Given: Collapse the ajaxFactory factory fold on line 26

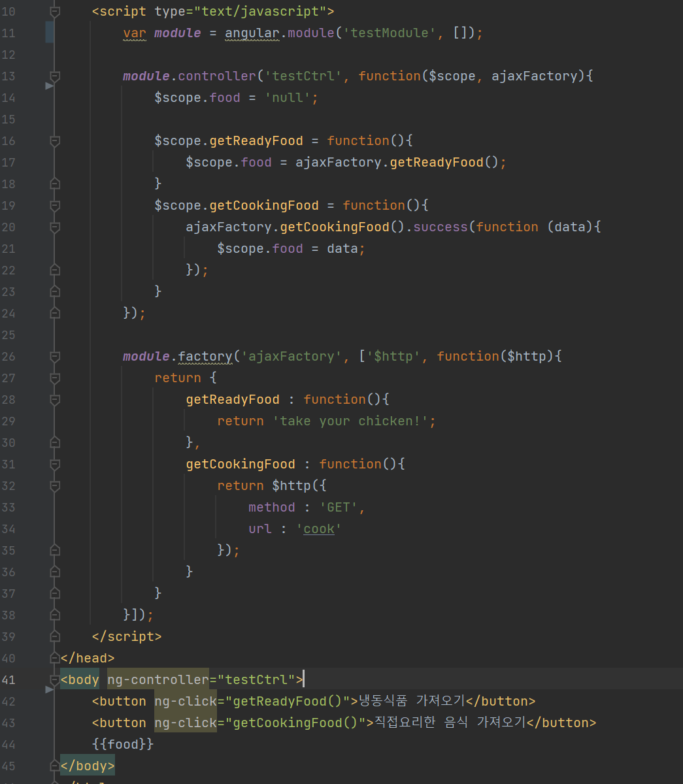Looking at the screenshot, I should [55, 356].
